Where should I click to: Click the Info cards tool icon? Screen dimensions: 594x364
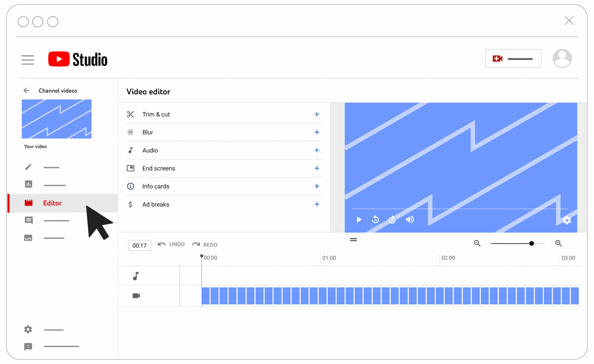tap(130, 186)
